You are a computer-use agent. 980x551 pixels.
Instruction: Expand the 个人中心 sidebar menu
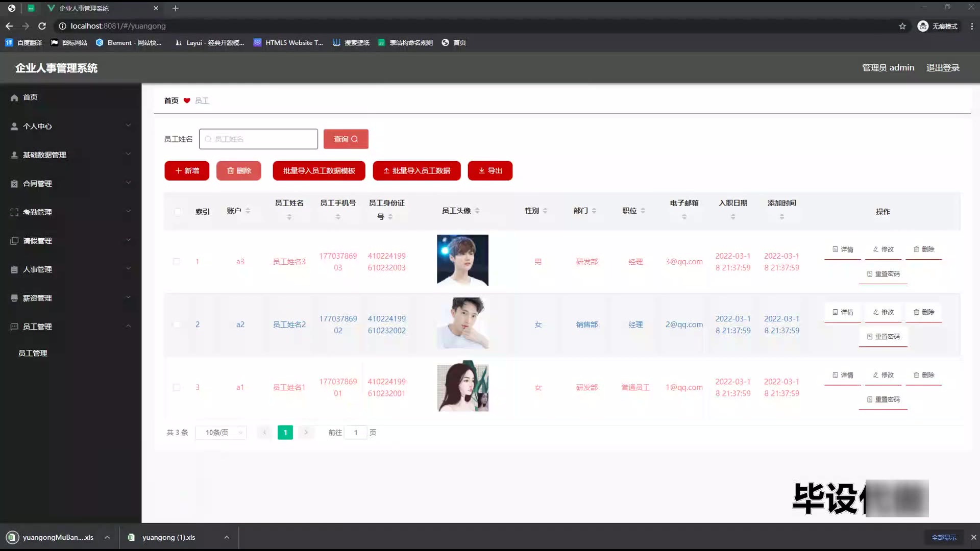(x=70, y=126)
